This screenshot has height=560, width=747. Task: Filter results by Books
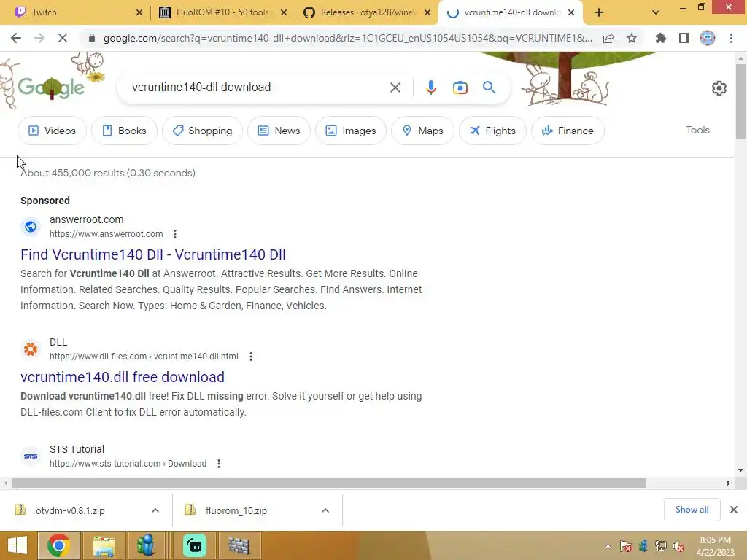(x=124, y=131)
